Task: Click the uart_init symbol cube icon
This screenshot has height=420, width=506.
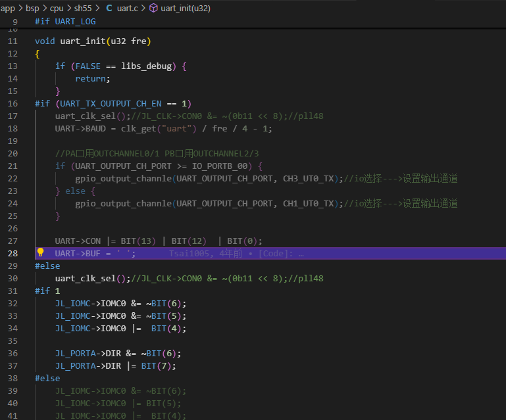Action: (x=153, y=8)
